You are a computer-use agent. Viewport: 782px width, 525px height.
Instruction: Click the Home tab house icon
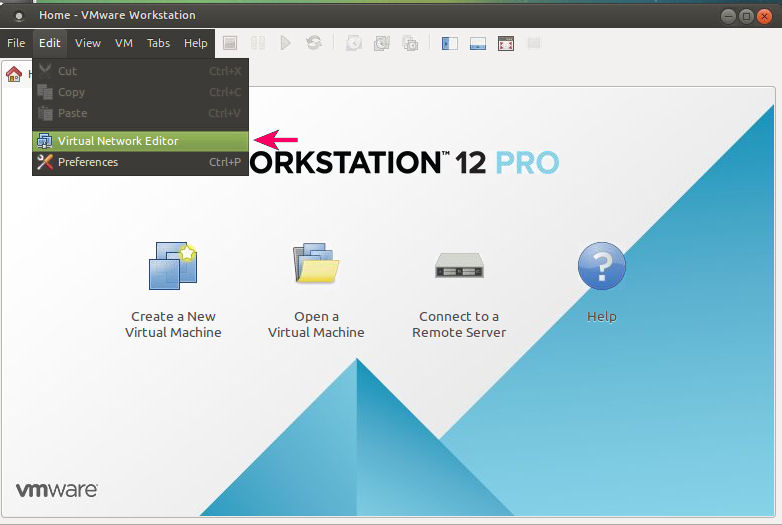[x=14, y=74]
